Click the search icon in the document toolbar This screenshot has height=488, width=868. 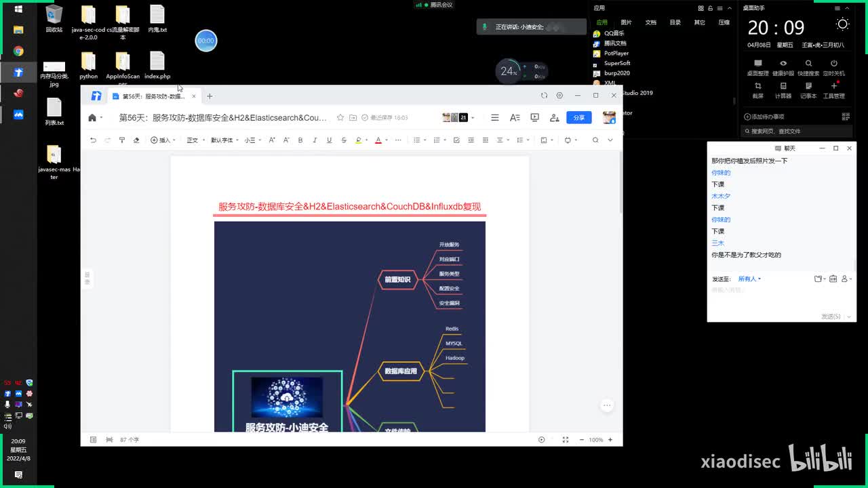click(595, 140)
